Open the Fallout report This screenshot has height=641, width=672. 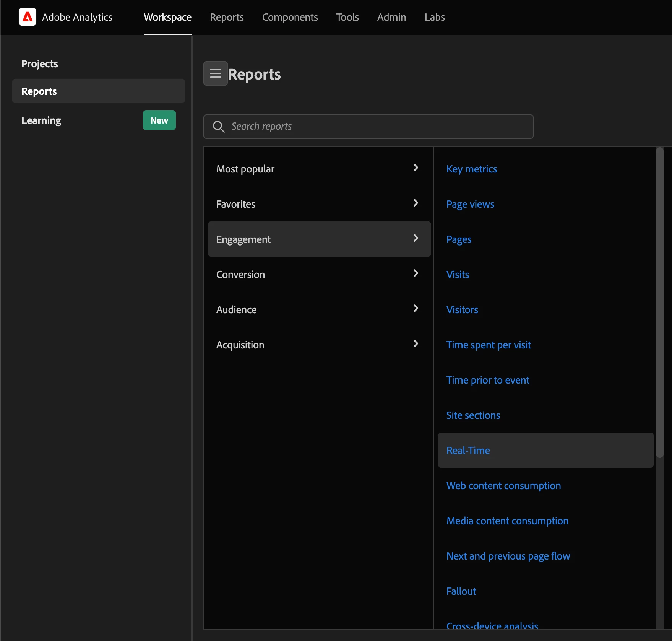tap(461, 591)
